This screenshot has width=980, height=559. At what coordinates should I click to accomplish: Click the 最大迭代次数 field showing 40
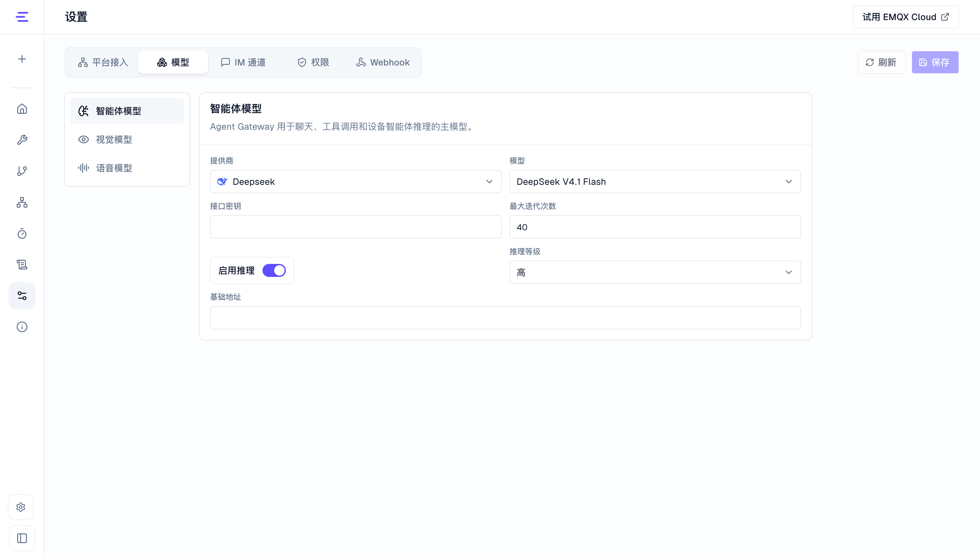pos(655,227)
